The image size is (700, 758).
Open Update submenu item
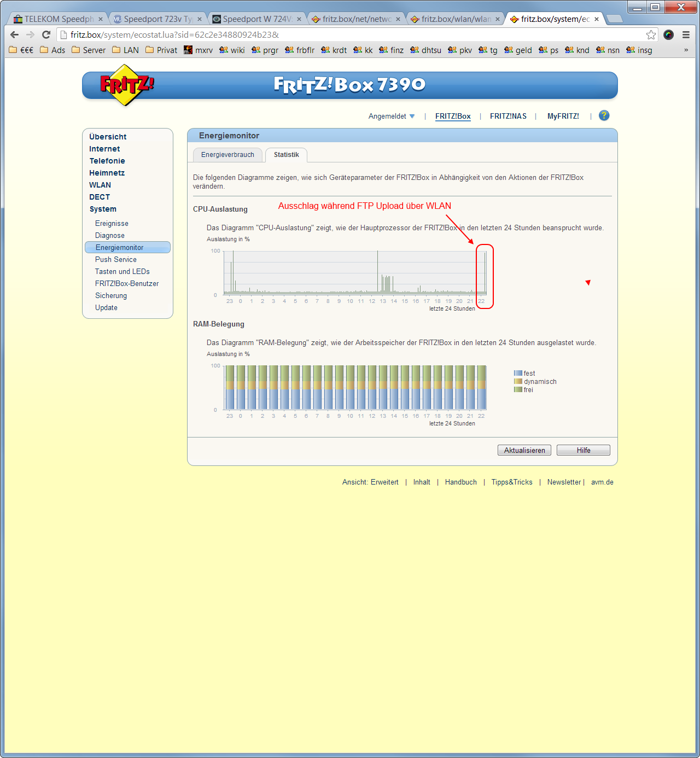(x=106, y=307)
